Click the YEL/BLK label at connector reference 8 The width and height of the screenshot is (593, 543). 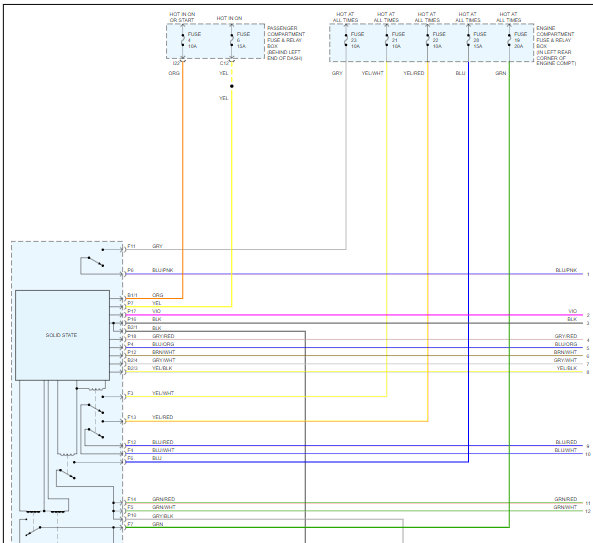pyautogui.click(x=567, y=368)
